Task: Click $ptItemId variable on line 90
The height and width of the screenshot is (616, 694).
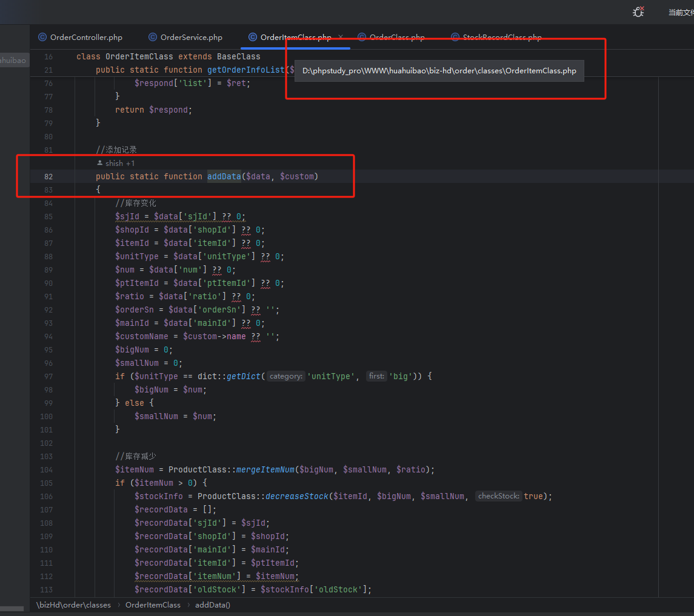Action: tap(137, 283)
